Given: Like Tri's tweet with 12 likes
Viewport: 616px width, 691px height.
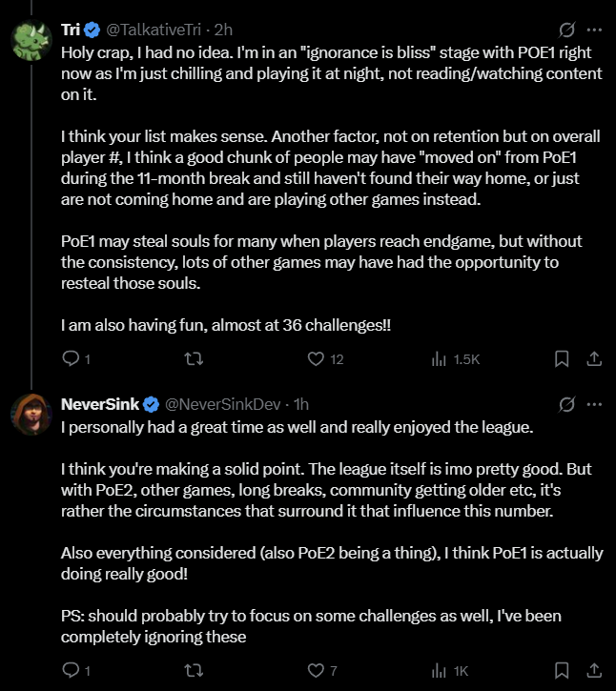Looking at the screenshot, I should pyautogui.click(x=317, y=359).
